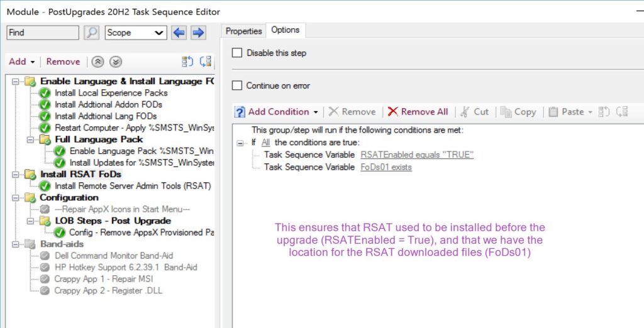Select the Install Remote Server Admin Tools step
Screen dimensions: 644x328
click(132, 186)
